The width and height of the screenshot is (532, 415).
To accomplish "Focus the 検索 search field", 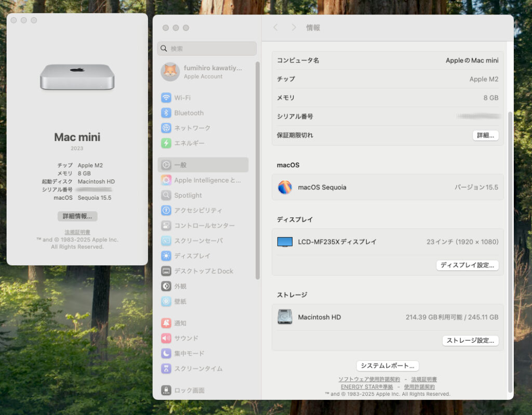I will 207,48.
